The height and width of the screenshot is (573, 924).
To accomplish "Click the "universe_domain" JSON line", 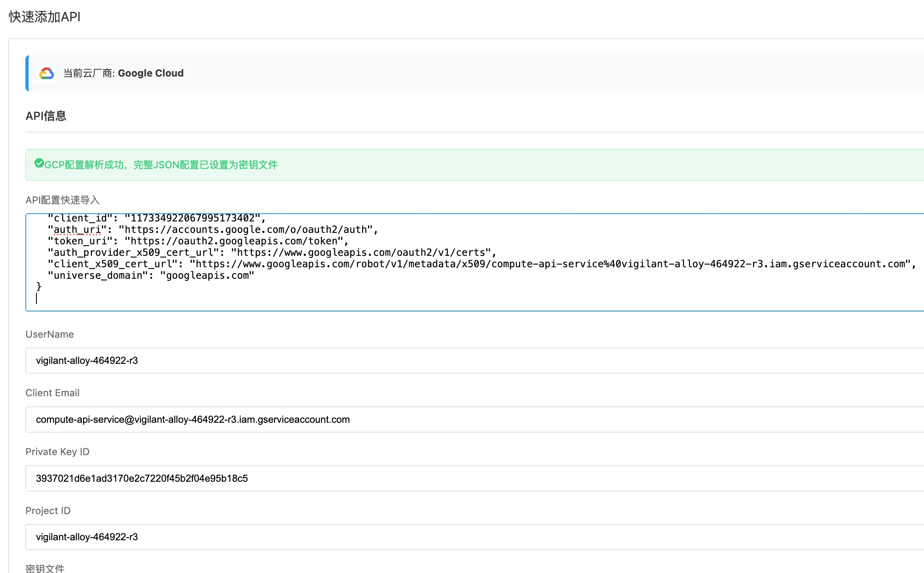I will [x=151, y=275].
